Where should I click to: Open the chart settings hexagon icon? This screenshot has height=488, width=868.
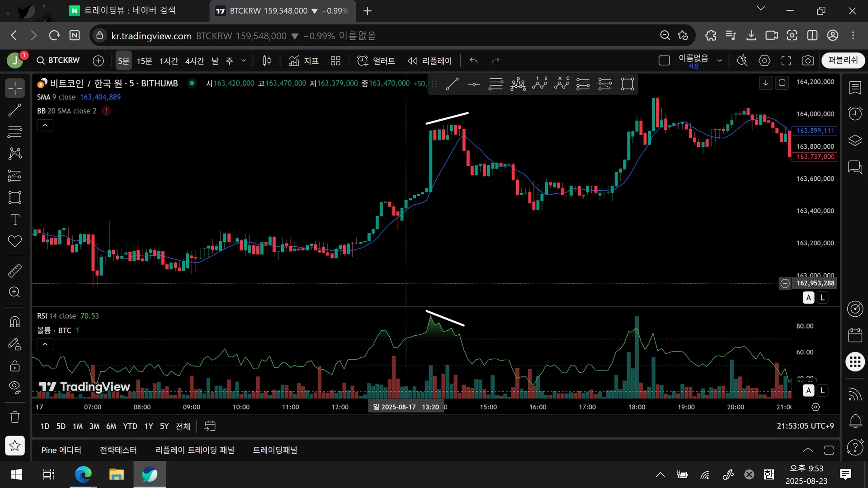[764, 61]
